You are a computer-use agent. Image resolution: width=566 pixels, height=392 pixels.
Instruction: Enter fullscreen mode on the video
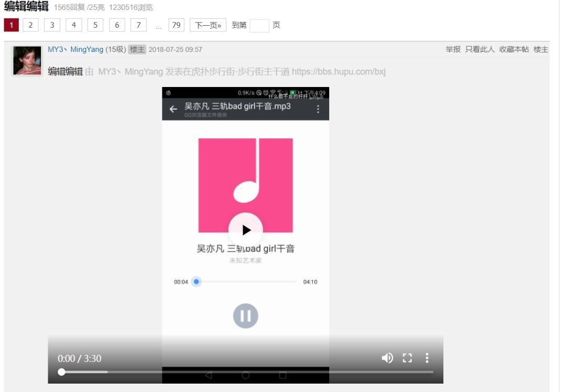(407, 358)
